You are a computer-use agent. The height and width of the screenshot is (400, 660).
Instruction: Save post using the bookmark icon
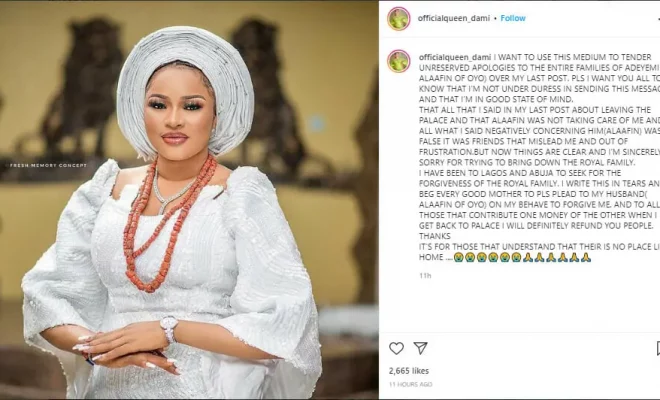pyautogui.click(x=658, y=348)
